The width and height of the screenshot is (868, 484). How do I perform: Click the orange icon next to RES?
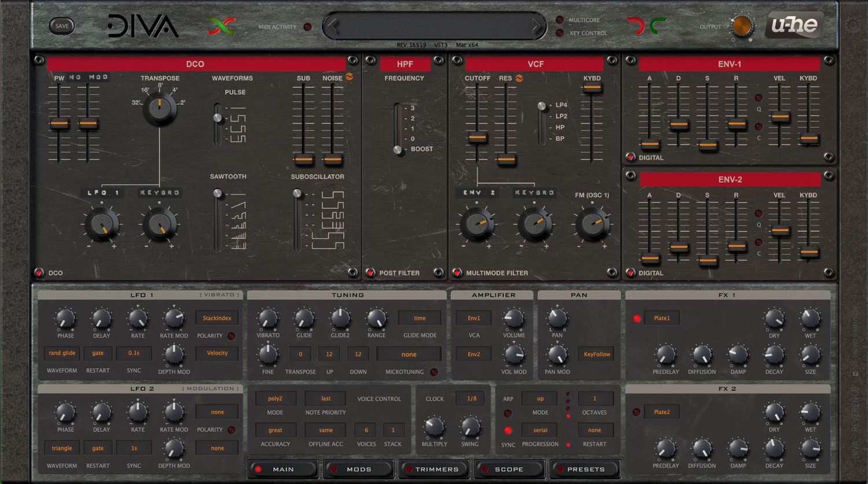coord(519,78)
